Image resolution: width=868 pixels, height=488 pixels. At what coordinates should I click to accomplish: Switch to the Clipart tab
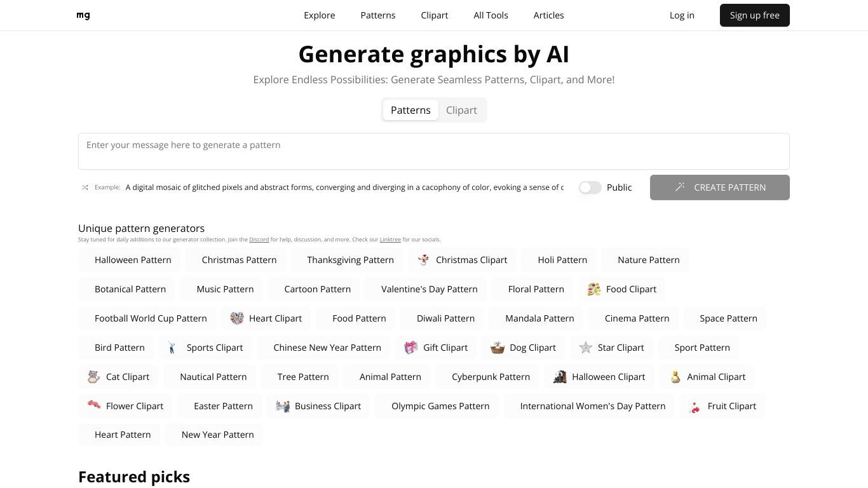tap(461, 110)
